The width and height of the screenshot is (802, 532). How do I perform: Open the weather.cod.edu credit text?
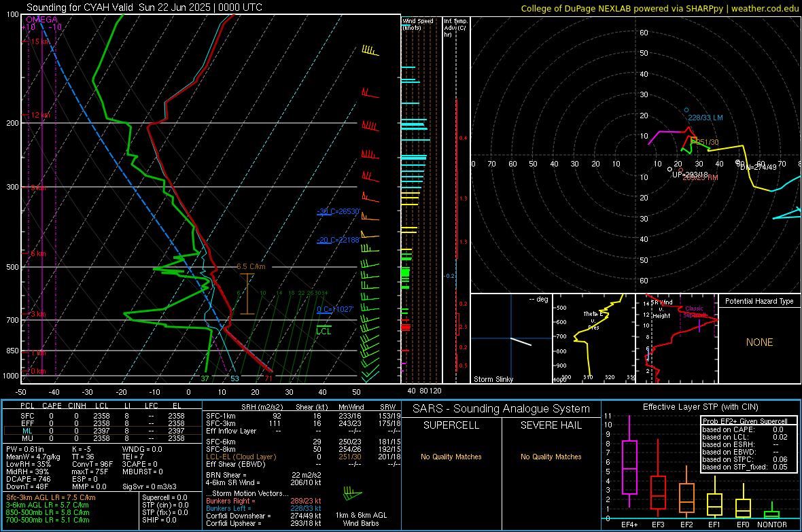pyautogui.click(x=765, y=8)
